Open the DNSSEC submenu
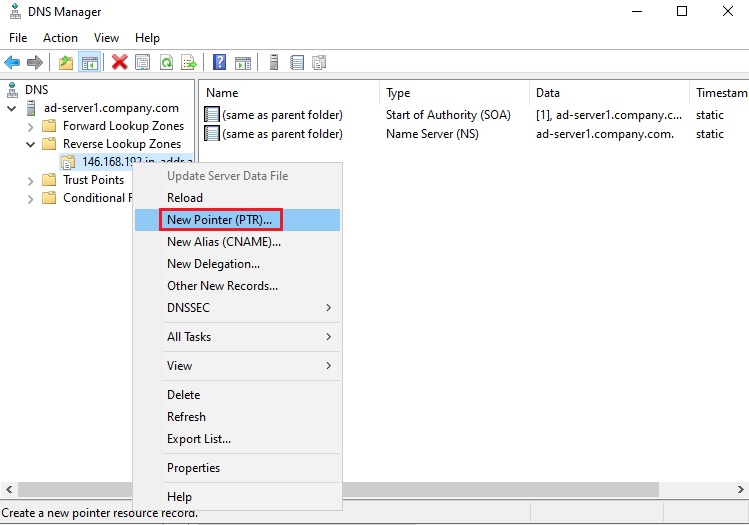 (x=248, y=308)
